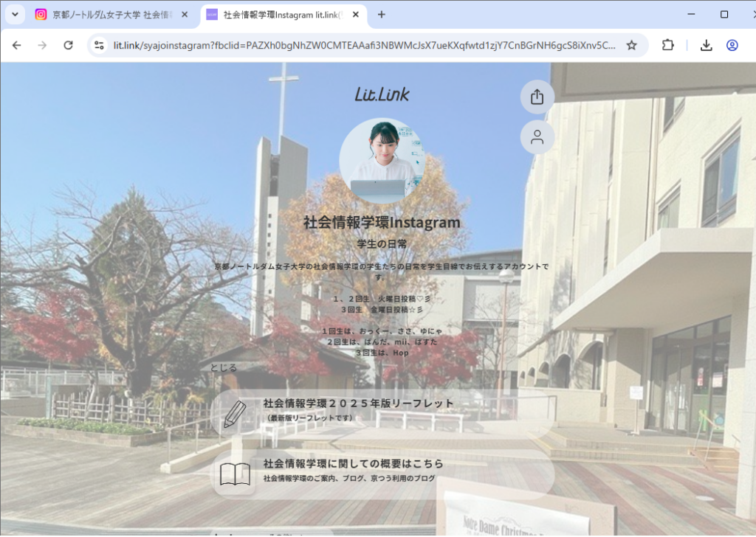Image resolution: width=756 pixels, height=537 pixels.
Task: Click the line starting with 2回生は、ぱんだ
Action: pos(382,342)
